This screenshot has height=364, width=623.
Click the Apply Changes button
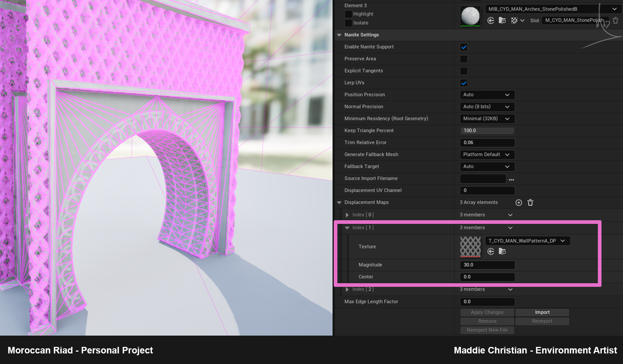tap(487, 312)
